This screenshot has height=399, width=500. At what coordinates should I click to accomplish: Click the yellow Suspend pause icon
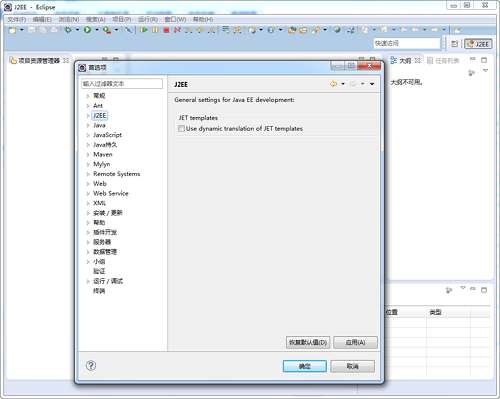(x=155, y=30)
